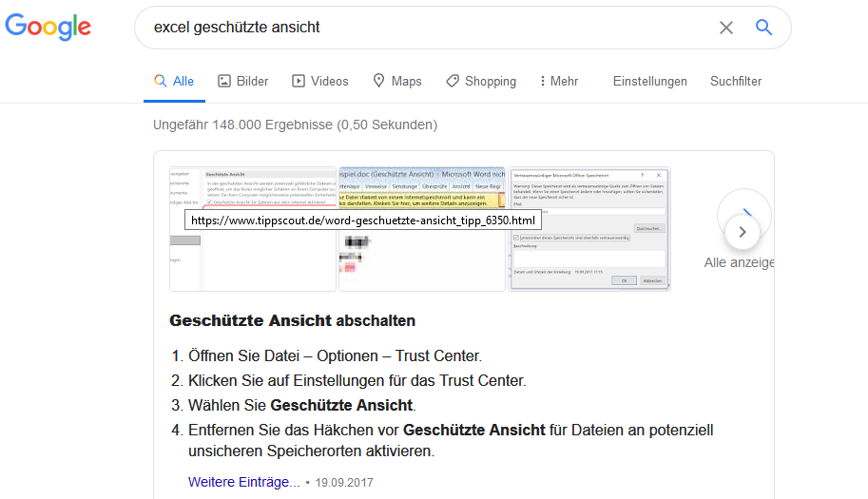868x499 pixels.
Task: Open the Word Geschützte Ansicht thumbnail
Action: pos(422,229)
